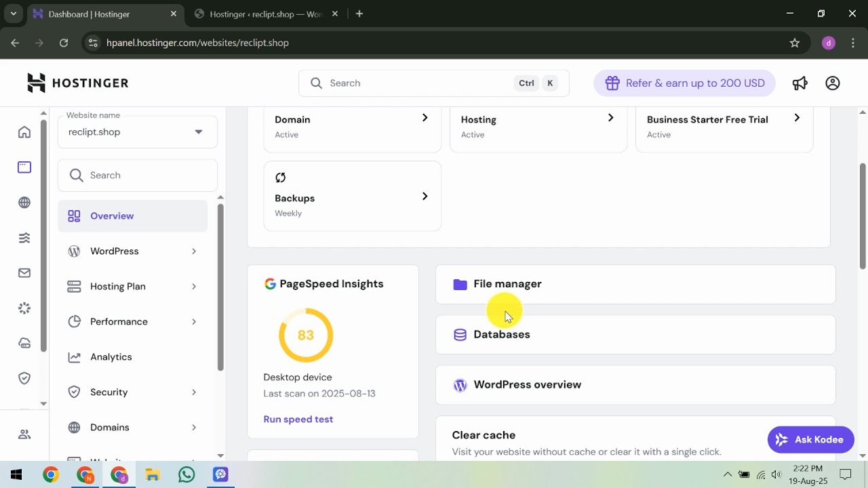Screen dimensions: 868x488
Task: Open Hostinger home icon in left rail
Action: coord(24,132)
